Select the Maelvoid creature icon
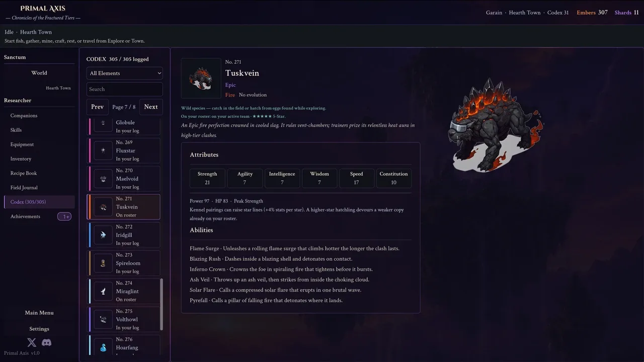 tap(103, 178)
